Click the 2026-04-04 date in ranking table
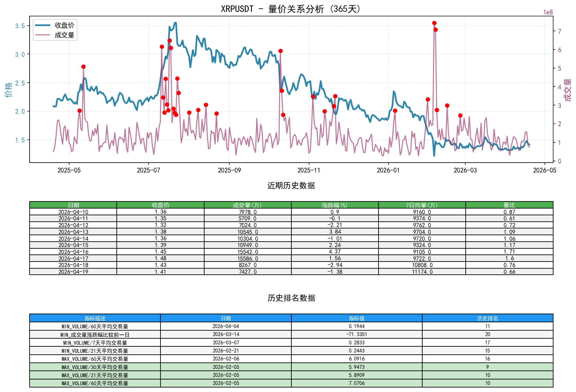 point(226,326)
